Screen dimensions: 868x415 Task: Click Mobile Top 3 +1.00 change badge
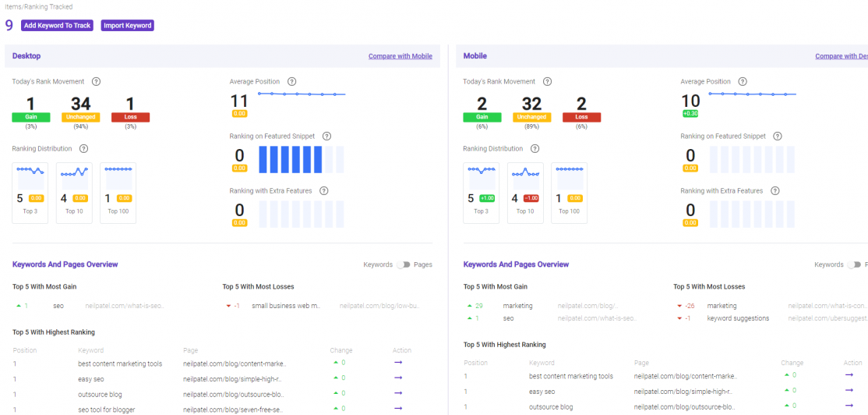pos(487,198)
